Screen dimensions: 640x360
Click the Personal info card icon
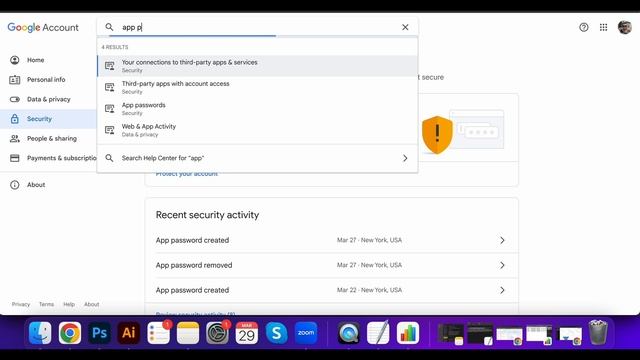(15, 80)
